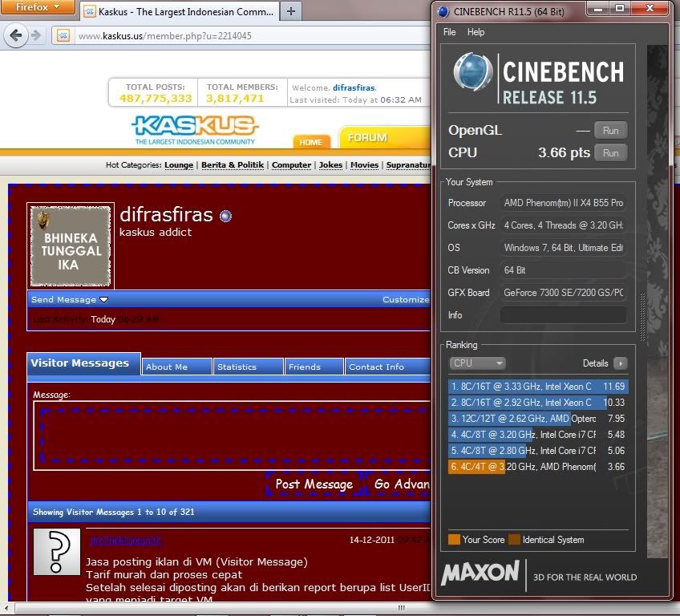Open the Help menu in Cinebench
The height and width of the screenshot is (616, 680).
point(476,31)
